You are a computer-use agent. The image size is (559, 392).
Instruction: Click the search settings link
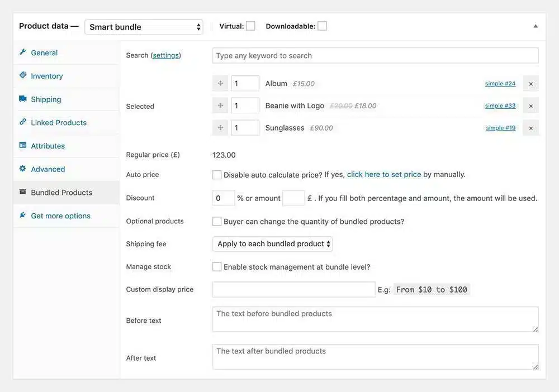166,55
